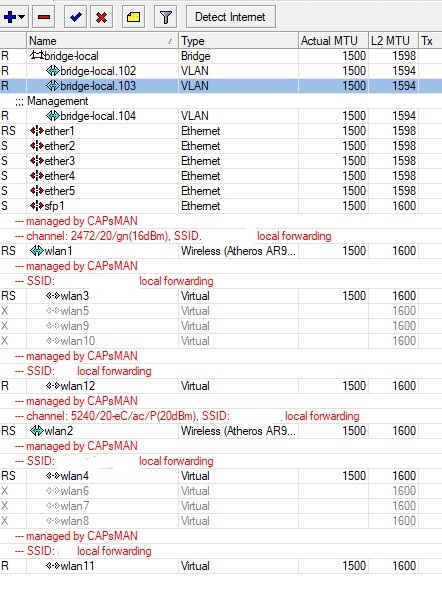
Task: Select the wlan4 interface name
Action: 75,476
